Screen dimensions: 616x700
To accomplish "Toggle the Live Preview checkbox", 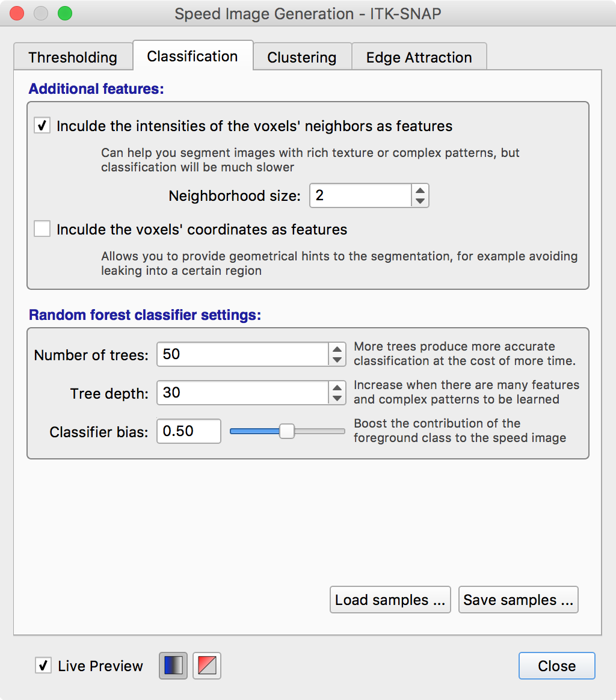I will pos(43,666).
